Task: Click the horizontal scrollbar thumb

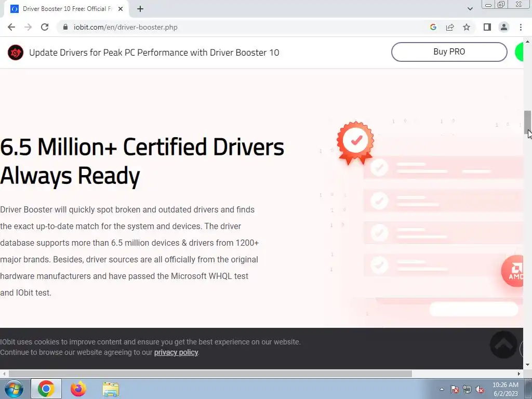Action: point(210,374)
